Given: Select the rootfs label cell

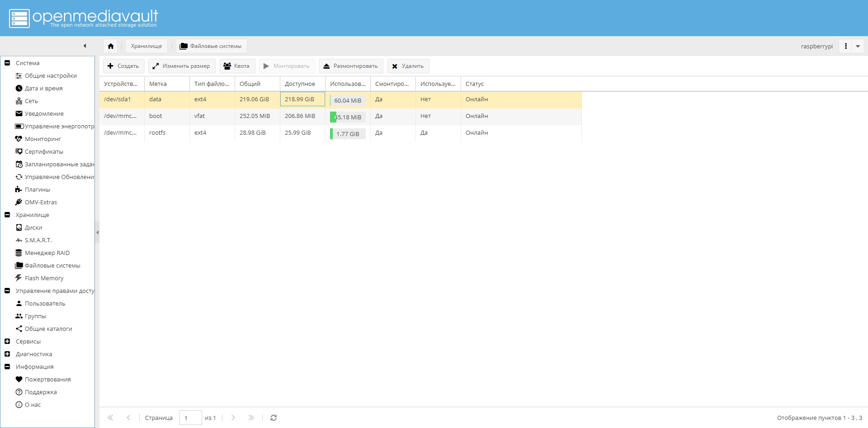Looking at the screenshot, I should 167,133.
